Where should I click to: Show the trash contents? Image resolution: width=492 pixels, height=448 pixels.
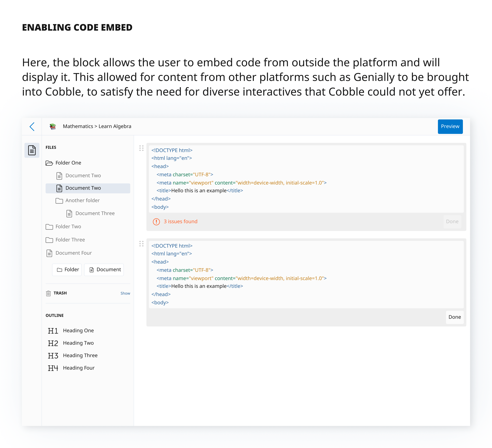(125, 293)
